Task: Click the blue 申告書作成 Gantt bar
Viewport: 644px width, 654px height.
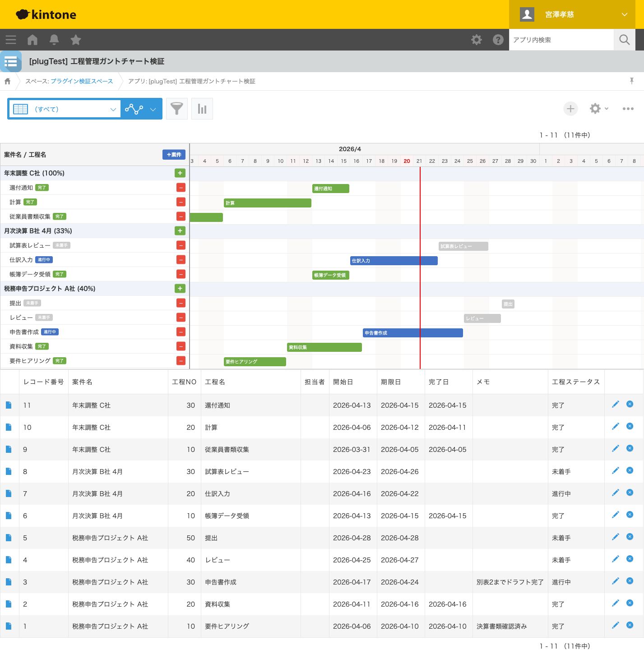Action: [413, 333]
